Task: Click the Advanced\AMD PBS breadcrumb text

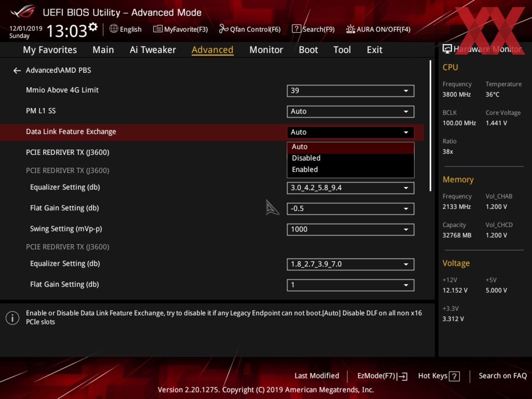Action: pyautogui.click(x=58, y=70)
